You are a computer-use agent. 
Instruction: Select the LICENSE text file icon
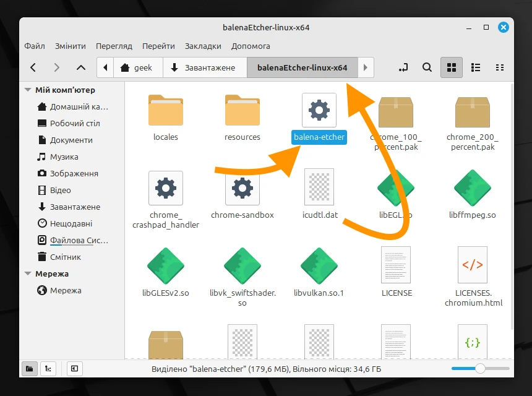(396, 265)
